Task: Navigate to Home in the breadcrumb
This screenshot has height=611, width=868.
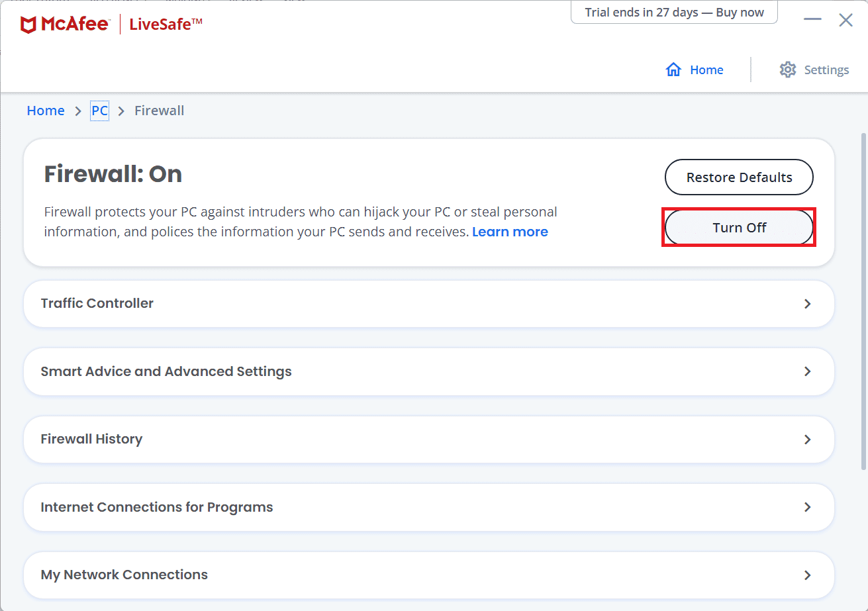Action: [x=45, y=110]
